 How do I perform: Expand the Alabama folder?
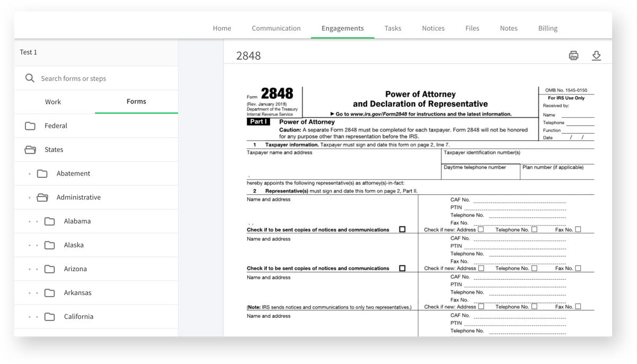click(49, 221)
